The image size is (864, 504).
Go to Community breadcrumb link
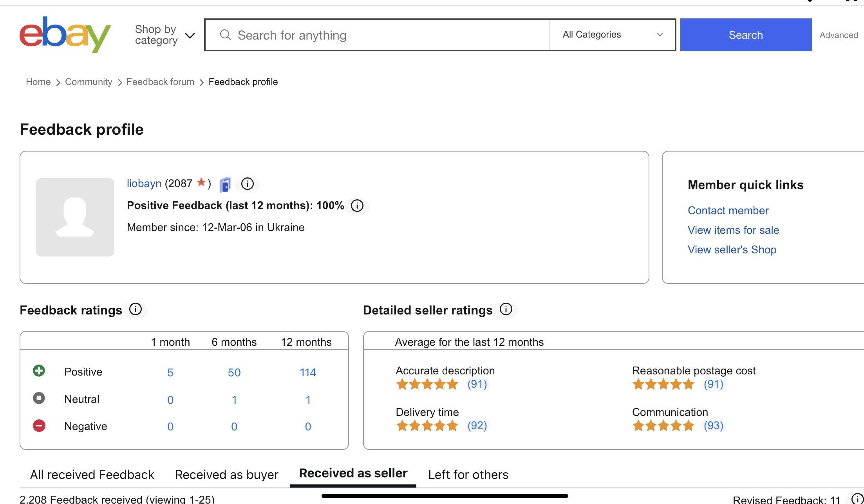[x=89, y=82]
